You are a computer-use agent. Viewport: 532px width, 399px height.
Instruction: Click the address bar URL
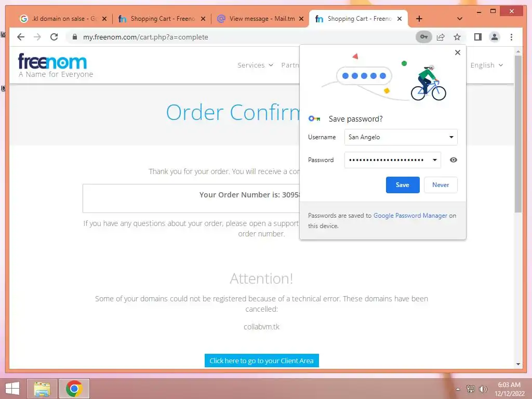pos(145,37)
